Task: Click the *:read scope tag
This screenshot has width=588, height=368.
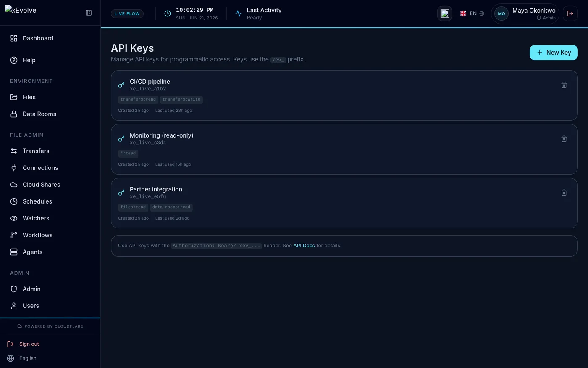Action: click(x=128, y=154)
